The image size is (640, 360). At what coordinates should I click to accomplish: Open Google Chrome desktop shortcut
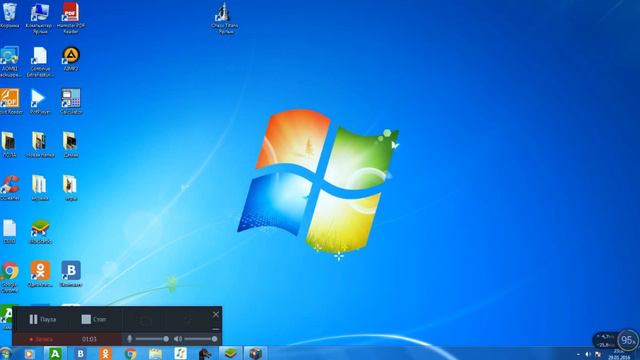9,277
